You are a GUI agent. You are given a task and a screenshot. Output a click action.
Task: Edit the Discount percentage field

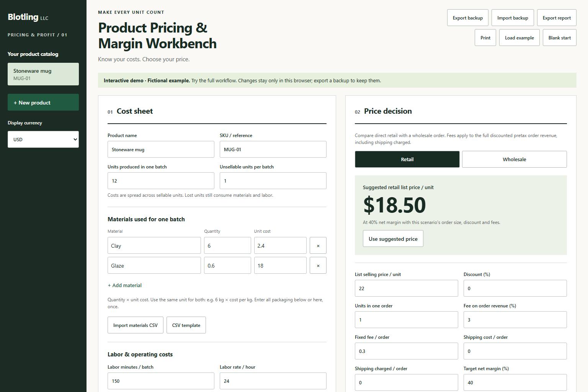515,288
